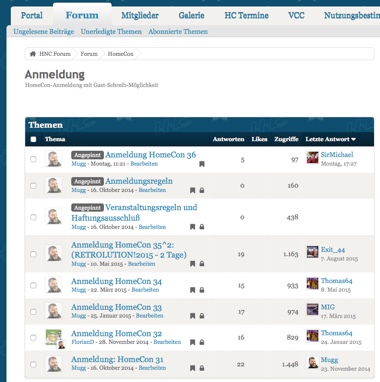Sort topics by Antworten column

[228, 139]
